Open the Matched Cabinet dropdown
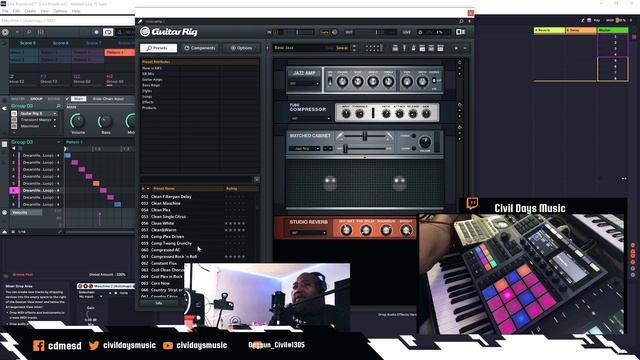 coord(304,149)
